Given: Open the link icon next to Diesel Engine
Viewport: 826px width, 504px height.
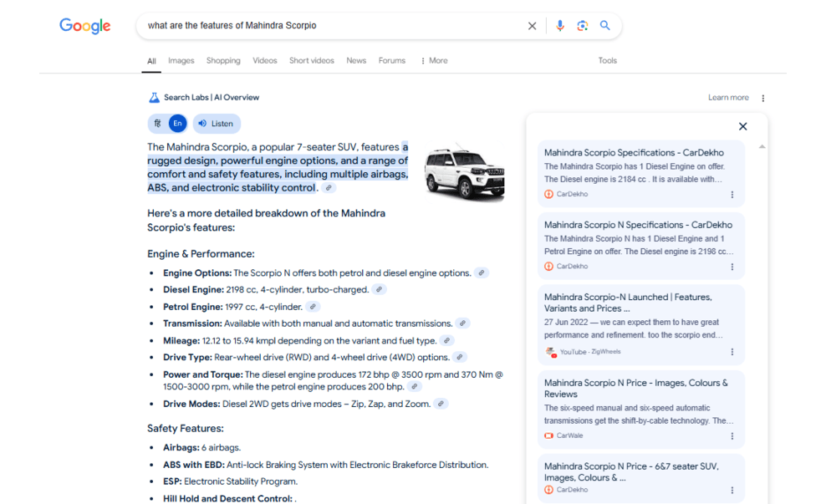Looking at the screenshot, I should tap(379, 289).
